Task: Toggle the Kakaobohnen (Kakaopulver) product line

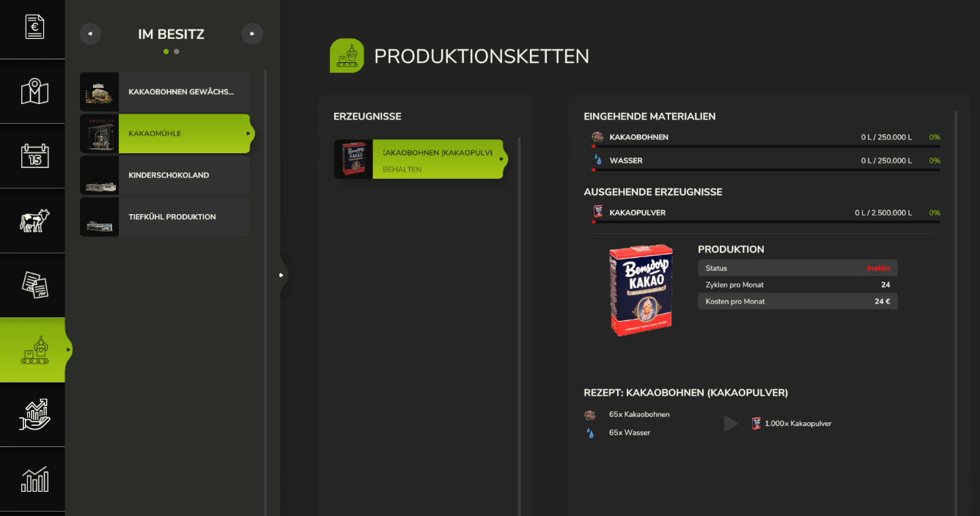Action: pos(420,159)
